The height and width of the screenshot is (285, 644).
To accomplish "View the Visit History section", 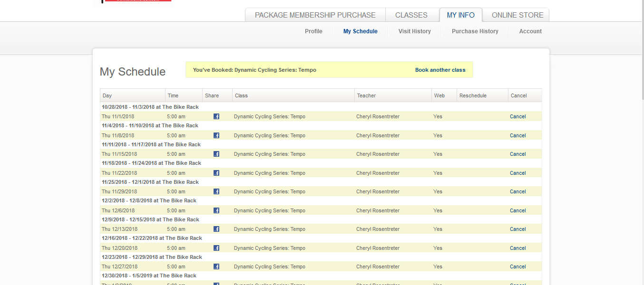I will 414,31.
